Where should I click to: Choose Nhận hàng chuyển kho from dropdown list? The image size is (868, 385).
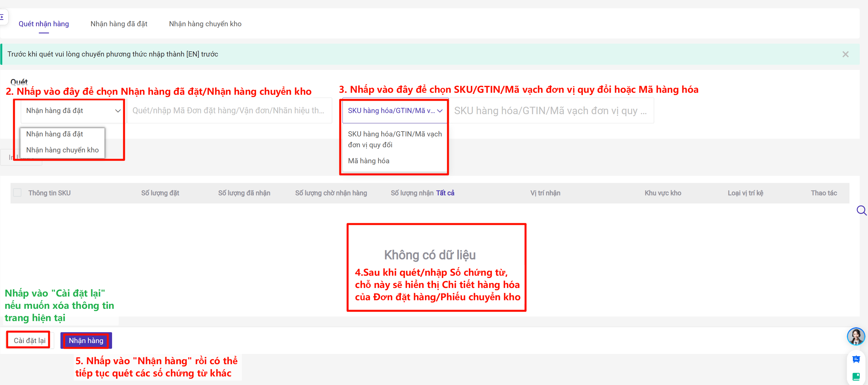coord(62,150)
